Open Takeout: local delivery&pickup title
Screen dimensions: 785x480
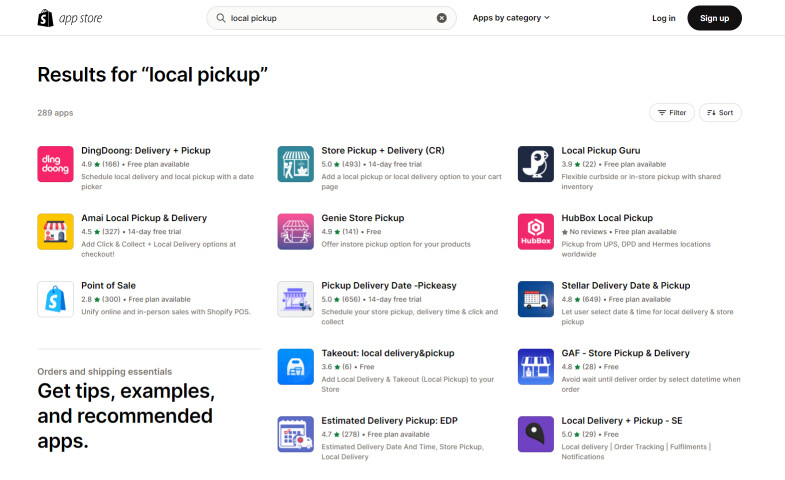click(388, 353)
